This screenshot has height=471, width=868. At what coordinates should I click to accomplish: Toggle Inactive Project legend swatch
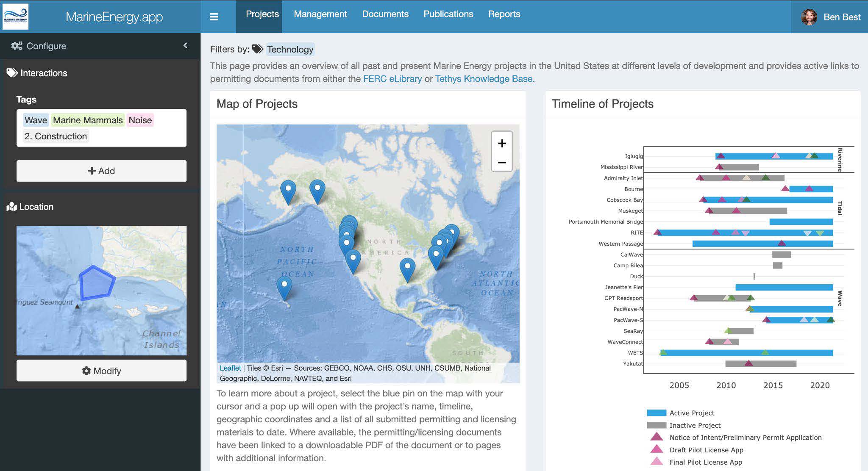pos(657,425)
